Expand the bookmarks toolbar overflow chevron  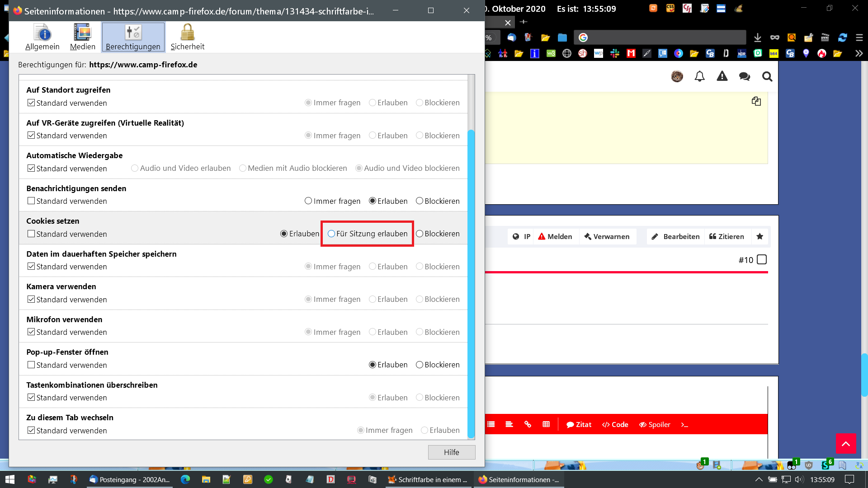[859, 53]
